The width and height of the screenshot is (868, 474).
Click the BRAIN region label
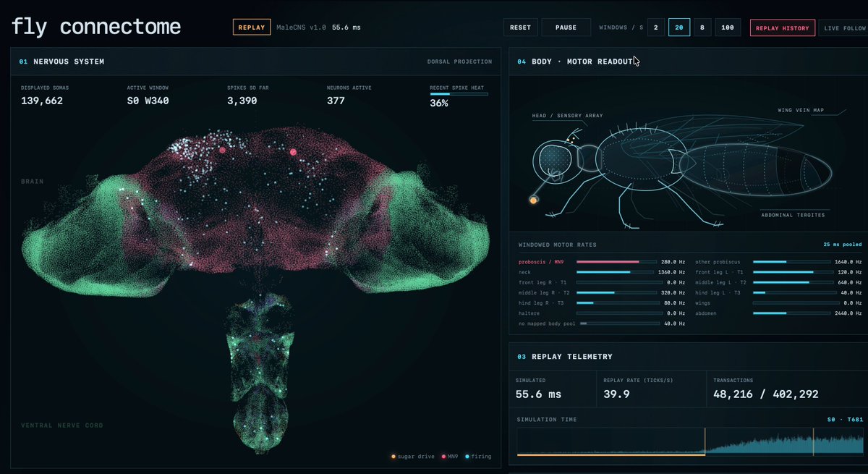32,181
